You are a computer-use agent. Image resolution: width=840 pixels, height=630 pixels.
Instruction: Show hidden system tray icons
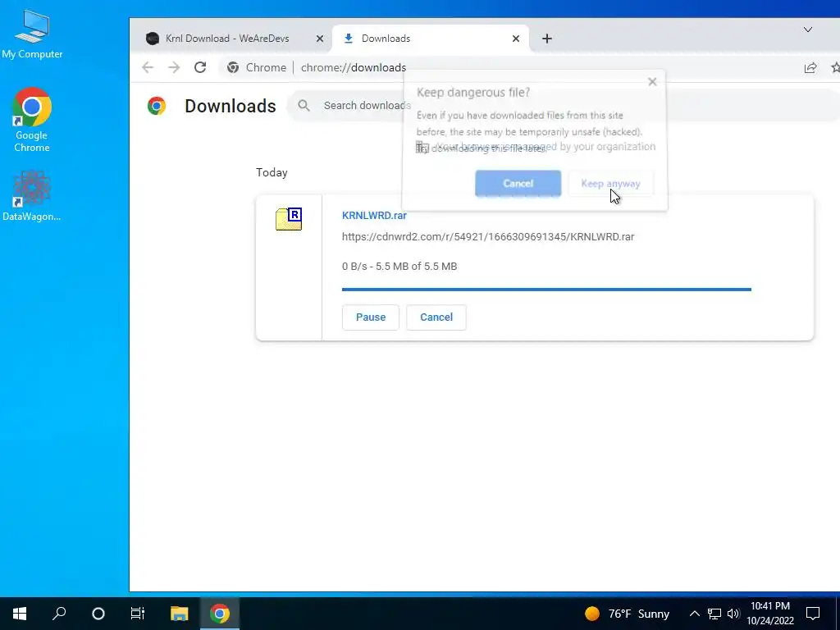[694, 614]
